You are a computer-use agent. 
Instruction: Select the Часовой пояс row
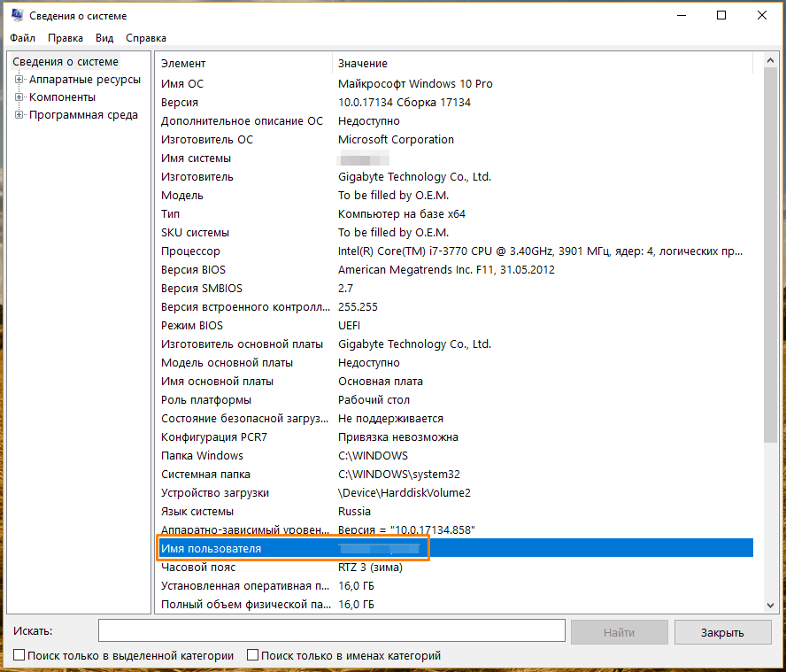pyautogui.click(x=455, y=568)
